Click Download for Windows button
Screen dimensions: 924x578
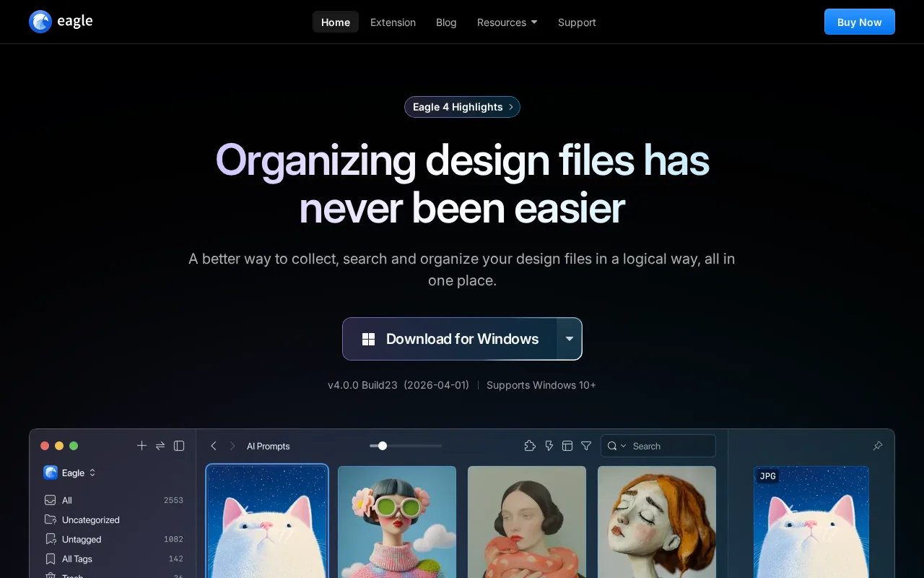point(450,339)
